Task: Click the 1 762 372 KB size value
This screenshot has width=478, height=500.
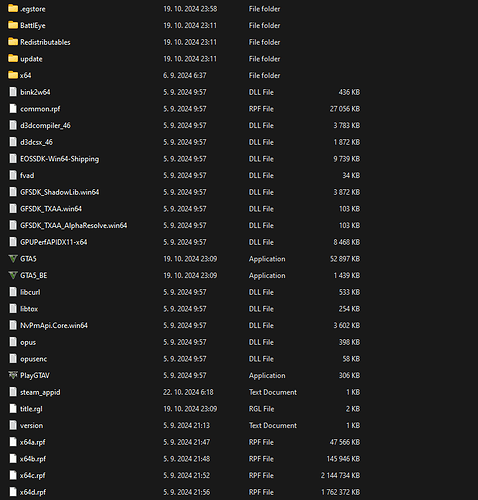Action: tap(341, 492)
